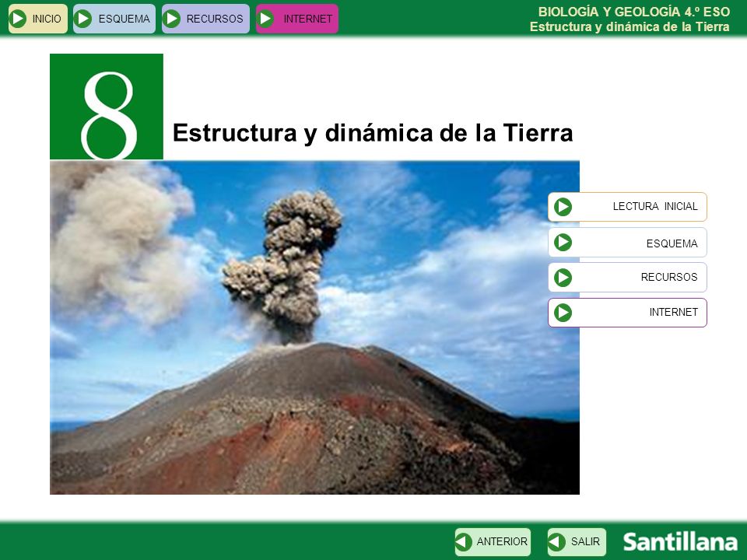This screenshot has height=560, width=747.
Task: Click the back arrow icon beside SALIR
Action: 556,542
